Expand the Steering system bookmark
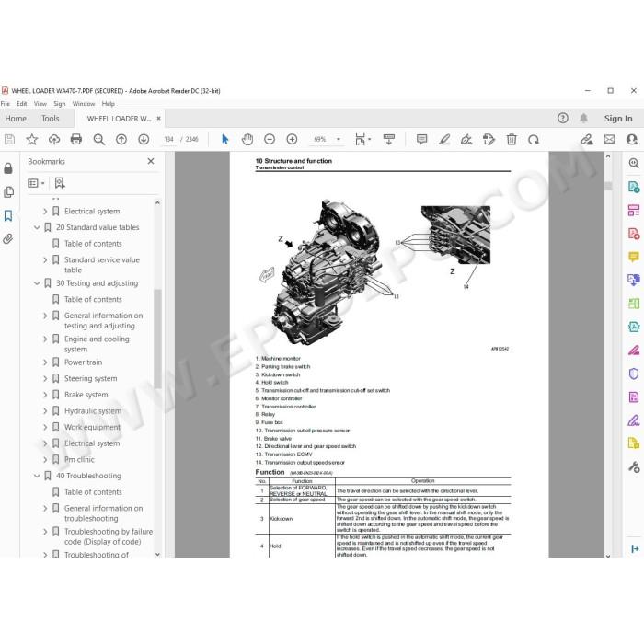 coord(45,379)
